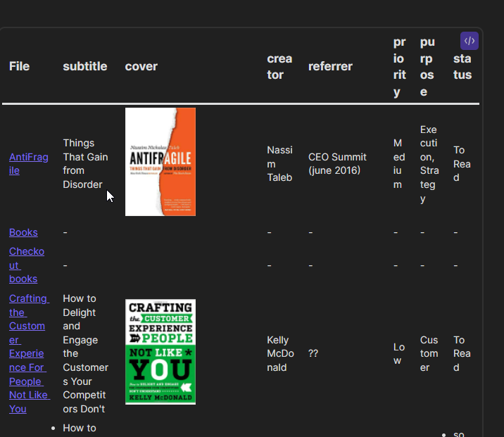Click the edit code block icon
The width and height of the screenshot is (504, 437).
[x=470, y=41]
